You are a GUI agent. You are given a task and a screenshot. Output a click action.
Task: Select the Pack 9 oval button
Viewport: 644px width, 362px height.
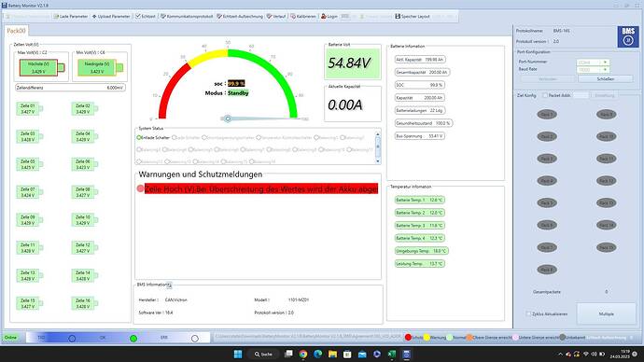tap(607, 115)
